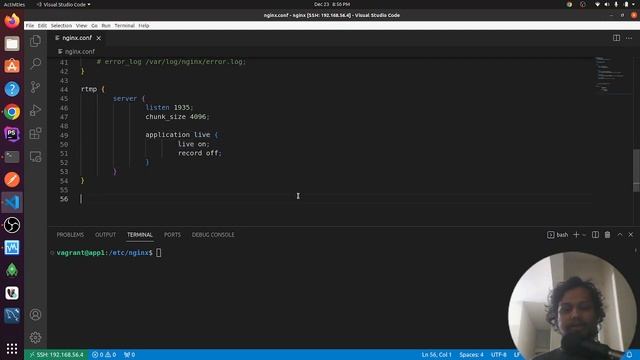This screenshot has width=640, height=360.
Task: Click 'chunk_size 4096;' text
Action: click(177, 117)
